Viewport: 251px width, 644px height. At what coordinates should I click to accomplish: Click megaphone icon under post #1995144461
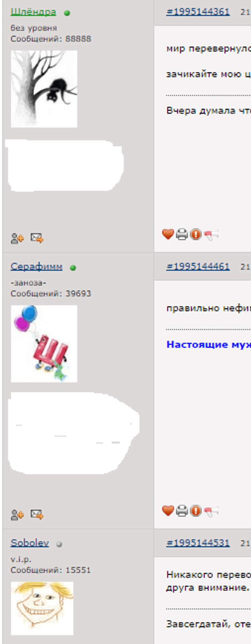(211, 511)
